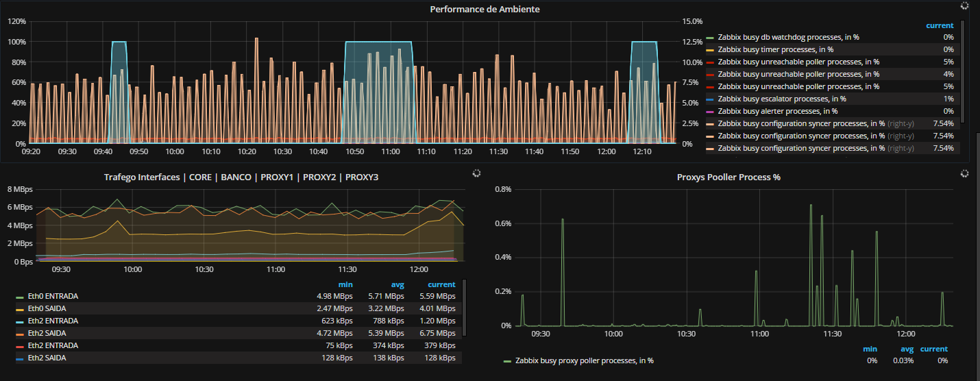Open the Performance de Ambiente panel title menu

coord(485,9)
